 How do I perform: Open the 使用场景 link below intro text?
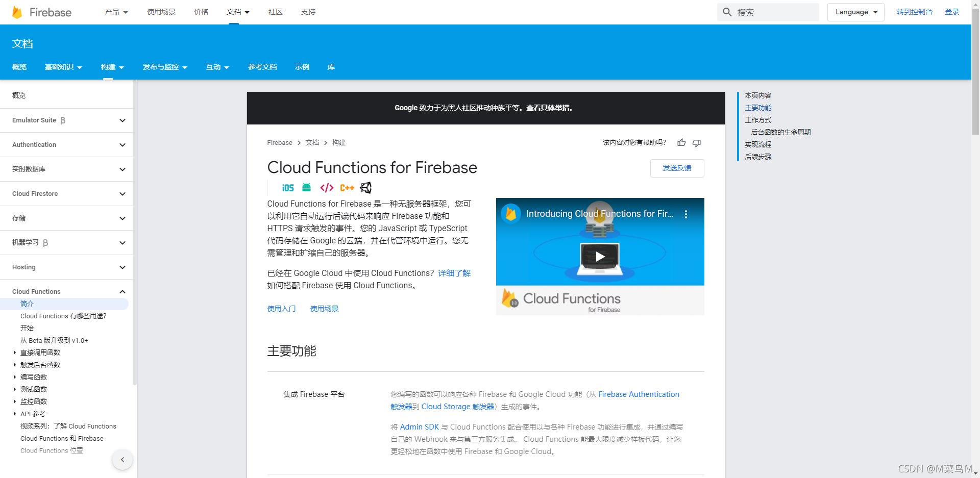pyautogui.click(x=324, y=309)
